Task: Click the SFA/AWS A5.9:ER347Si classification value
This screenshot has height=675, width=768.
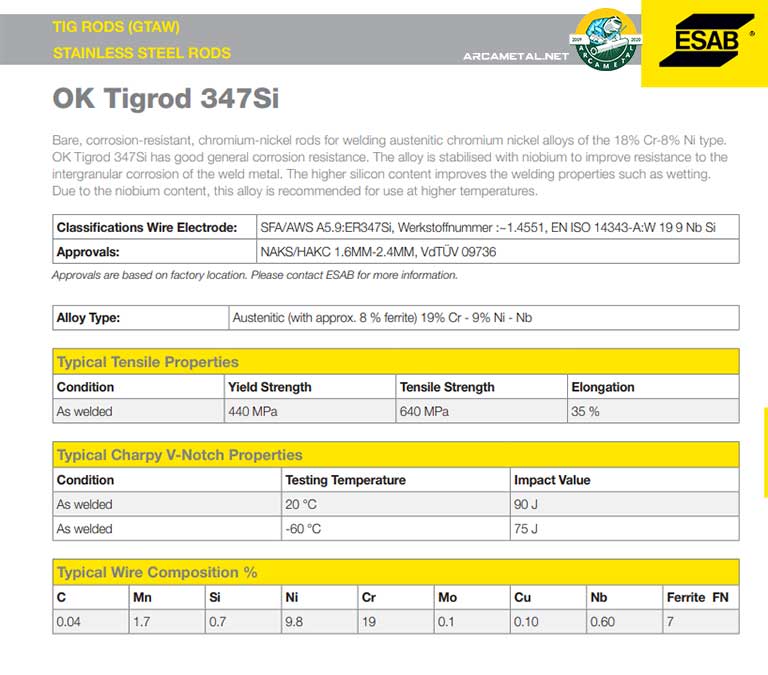Action: coord(488,227)
